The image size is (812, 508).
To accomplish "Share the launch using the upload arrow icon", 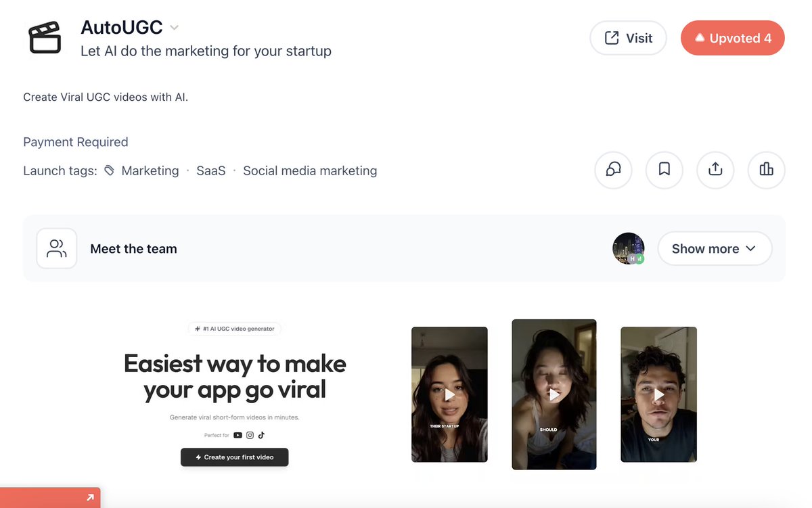I will tap(715, 169).
